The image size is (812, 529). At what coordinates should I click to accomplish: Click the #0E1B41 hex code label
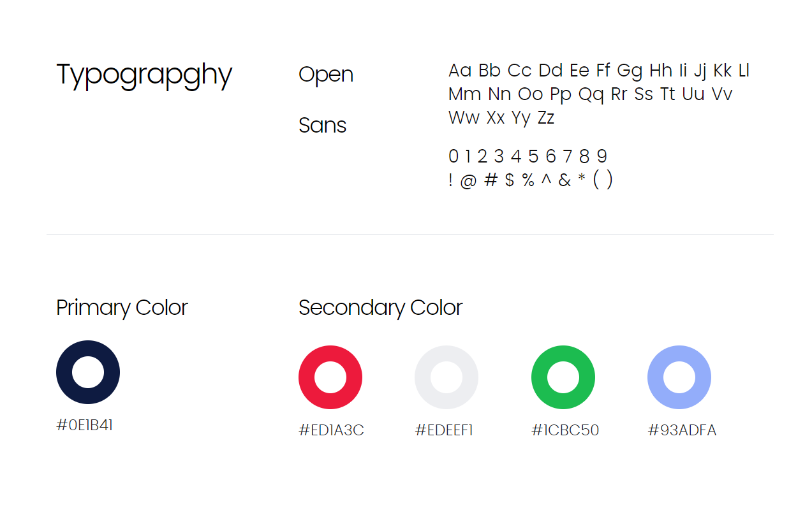tap(85, 425)
